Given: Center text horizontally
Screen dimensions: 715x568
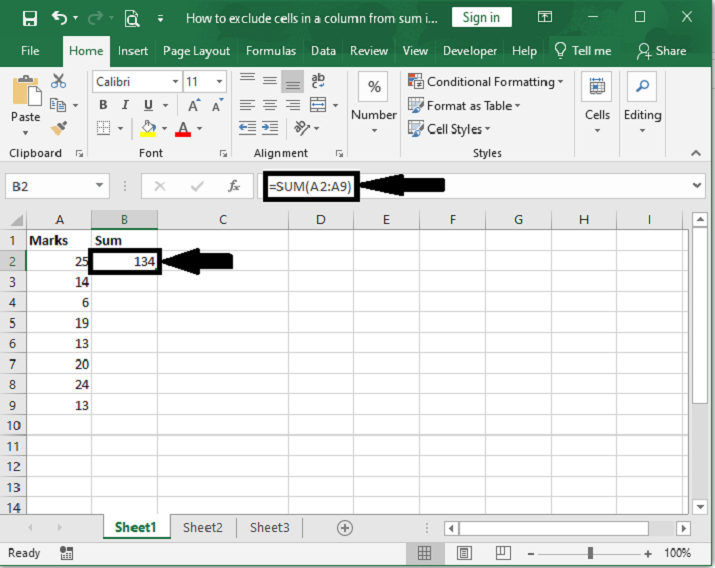Looking at the screenshot, I should pos(270,105).
